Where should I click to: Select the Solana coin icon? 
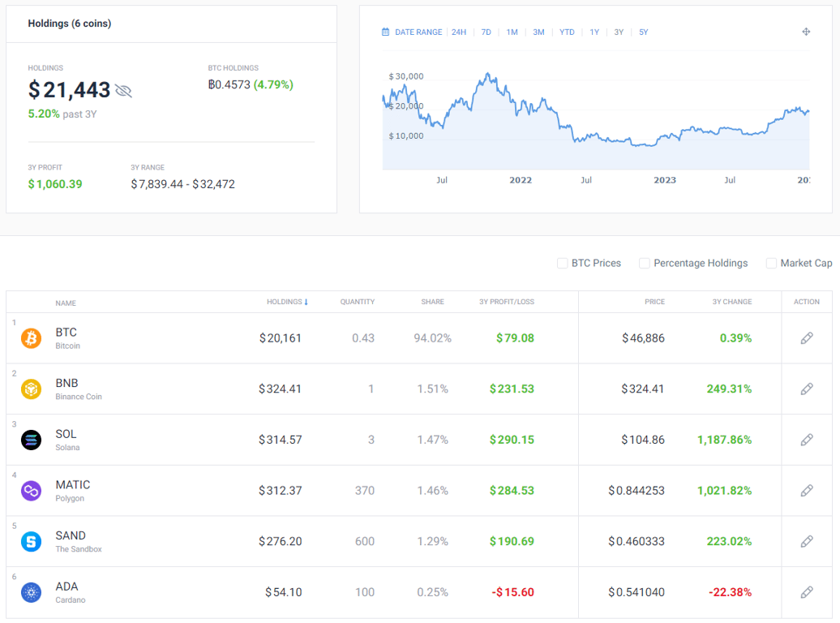(x=31, y=440)
